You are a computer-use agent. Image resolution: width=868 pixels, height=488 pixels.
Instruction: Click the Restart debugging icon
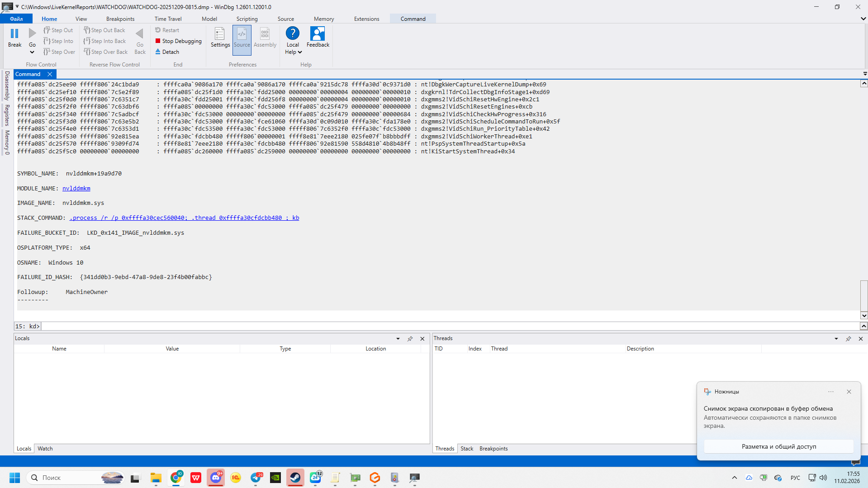(x=158, y=30)
